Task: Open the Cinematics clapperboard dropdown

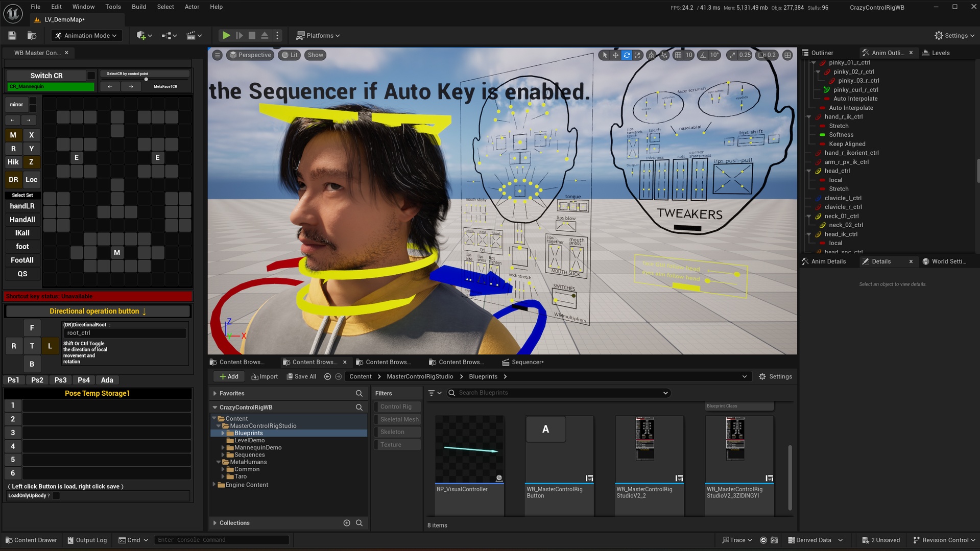Action: (x=194, y=36)
